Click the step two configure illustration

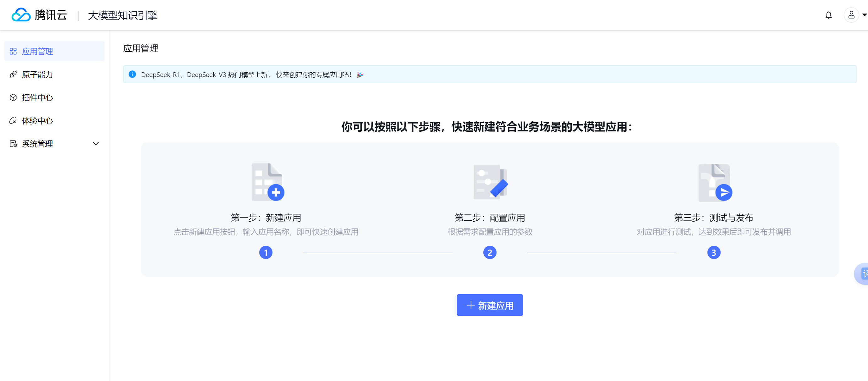coord(491,182)
